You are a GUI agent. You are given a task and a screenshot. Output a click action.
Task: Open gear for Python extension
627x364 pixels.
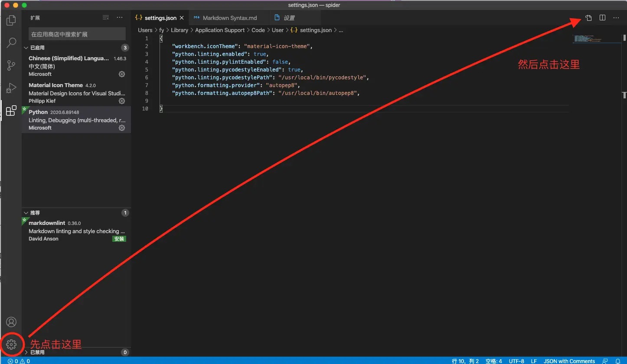tap(122, 128)
